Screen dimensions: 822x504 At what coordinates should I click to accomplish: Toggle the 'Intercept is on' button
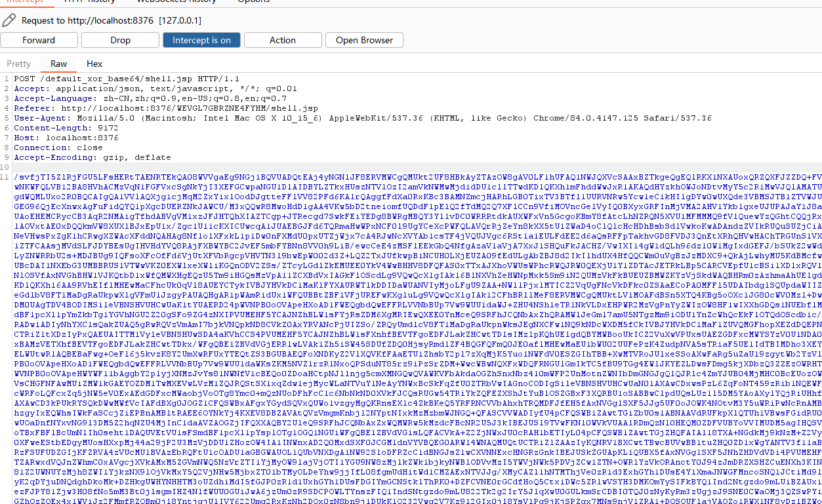pos(201,40)
